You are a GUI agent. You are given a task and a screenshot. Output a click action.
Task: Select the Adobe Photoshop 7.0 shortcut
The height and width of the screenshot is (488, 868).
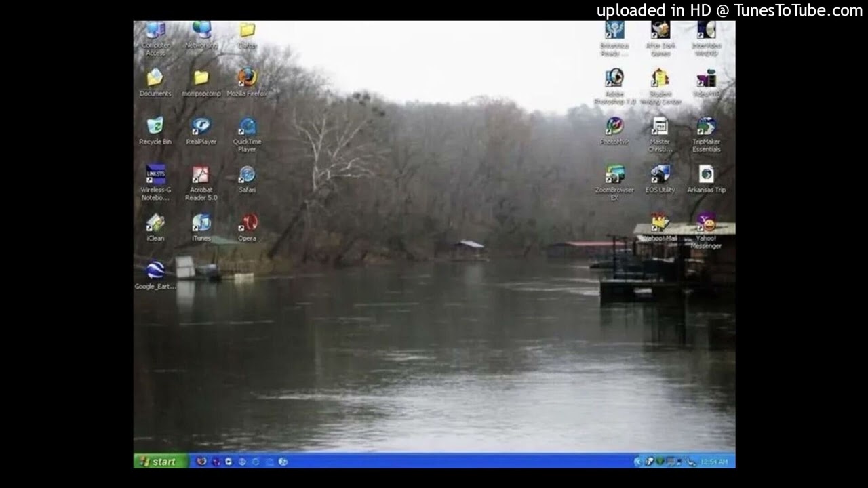(614, 87)
